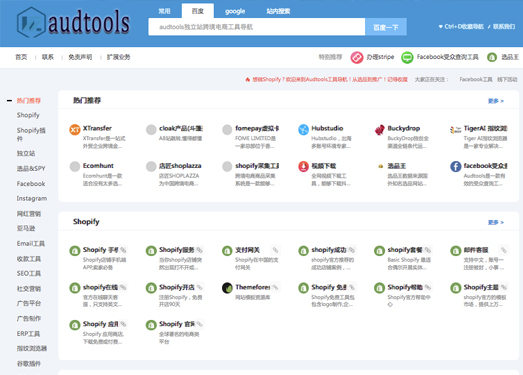The image size is (523, 375).
Task: Switch to the 百度 search tab
Action: pos(198,11)
